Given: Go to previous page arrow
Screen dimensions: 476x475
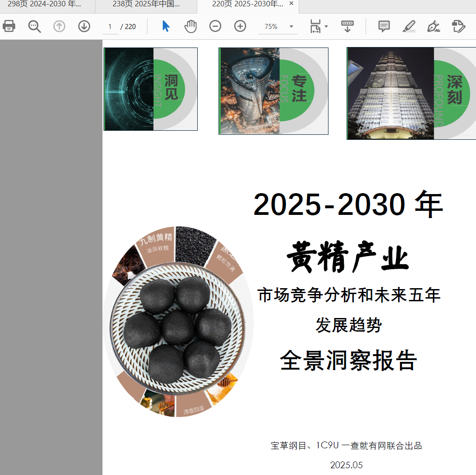Looking at the screenshot, I should tap(59, 26).
